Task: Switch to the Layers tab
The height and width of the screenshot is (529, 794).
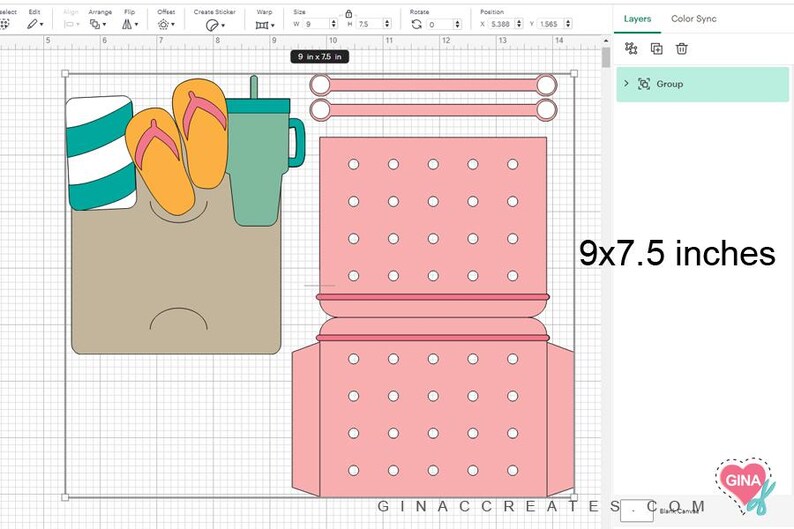Action: coord(637,19)
